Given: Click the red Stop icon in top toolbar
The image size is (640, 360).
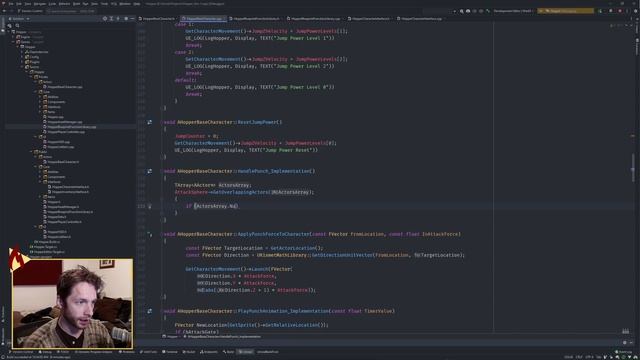Looking at the screenshot, I should 620,11.
